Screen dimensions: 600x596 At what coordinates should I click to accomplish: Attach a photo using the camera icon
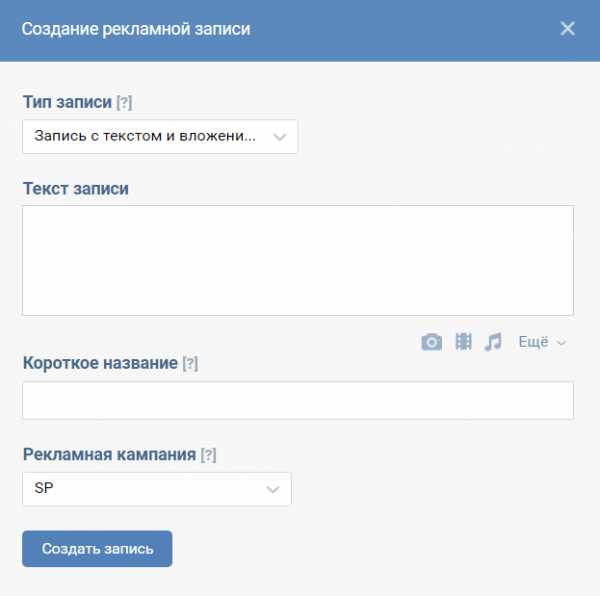[431, 342]
